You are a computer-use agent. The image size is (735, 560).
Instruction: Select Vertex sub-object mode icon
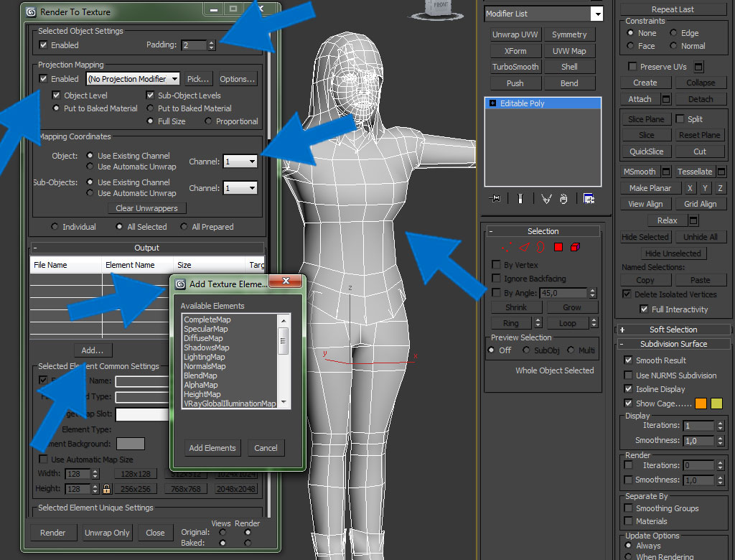point(507,248)
